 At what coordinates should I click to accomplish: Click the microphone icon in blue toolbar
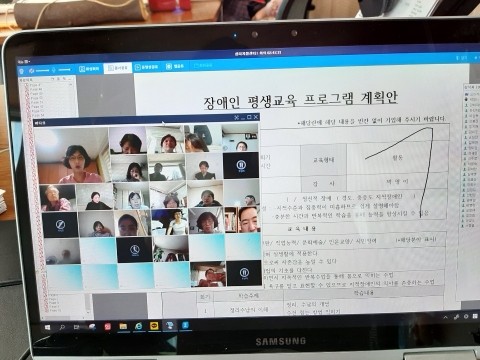pyautogui.click(x=54, y=70)
